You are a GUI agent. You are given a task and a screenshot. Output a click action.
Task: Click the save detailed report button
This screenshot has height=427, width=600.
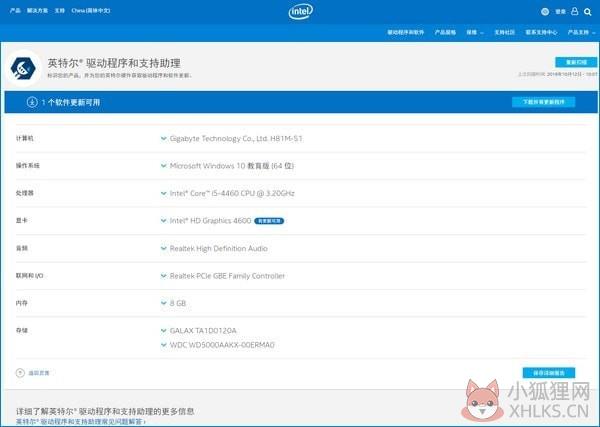click(549, 373)
